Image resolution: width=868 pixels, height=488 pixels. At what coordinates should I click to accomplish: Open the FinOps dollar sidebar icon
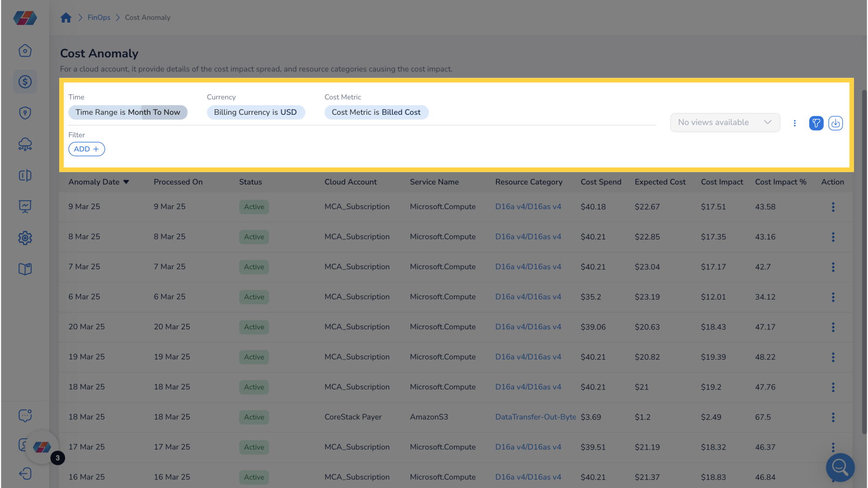point(25,82)
